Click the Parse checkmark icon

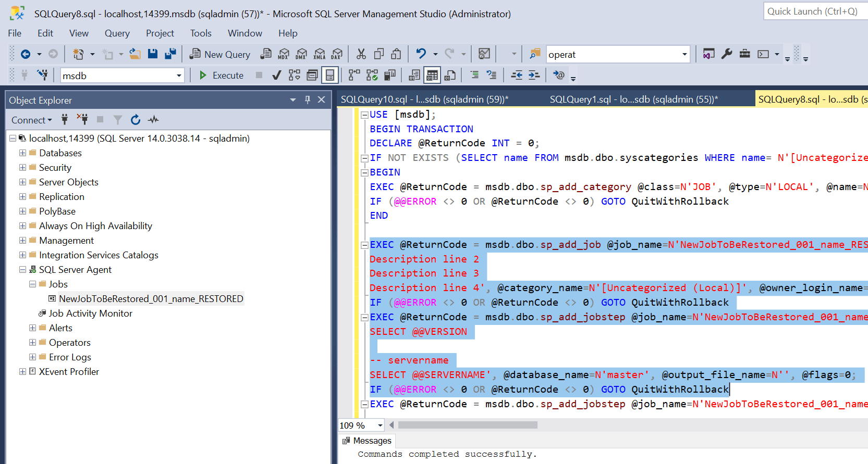click(277, 76)
